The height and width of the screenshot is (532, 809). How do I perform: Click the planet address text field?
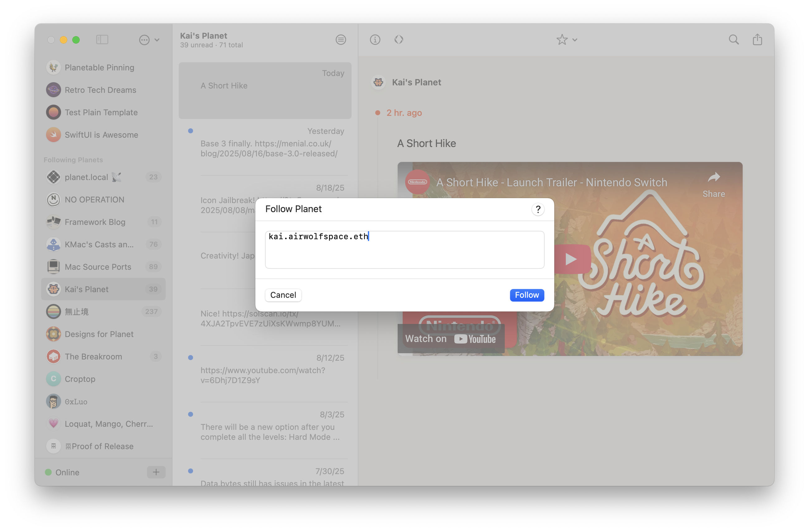(404, 250)
